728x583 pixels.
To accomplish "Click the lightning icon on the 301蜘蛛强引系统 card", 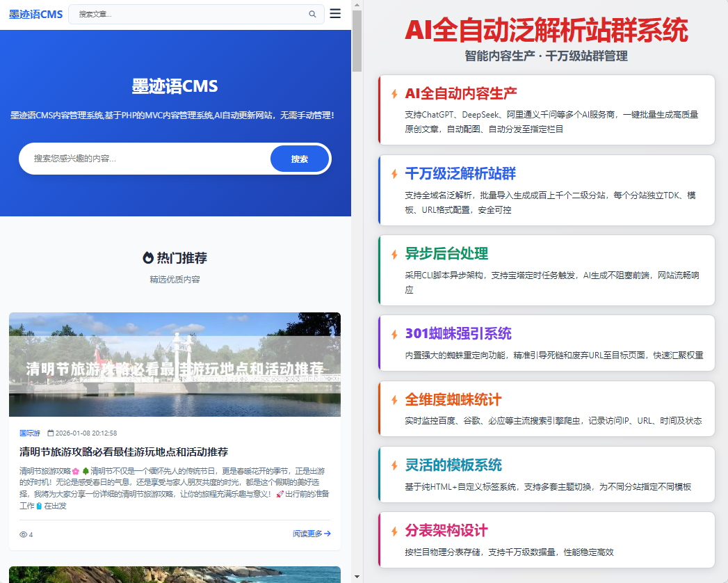I will coord(394,335).
